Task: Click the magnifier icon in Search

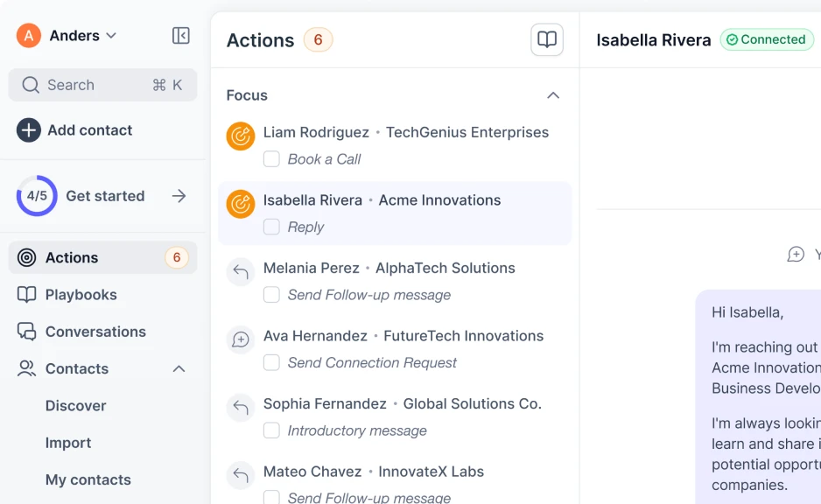Action: click(x=31, y=85)
